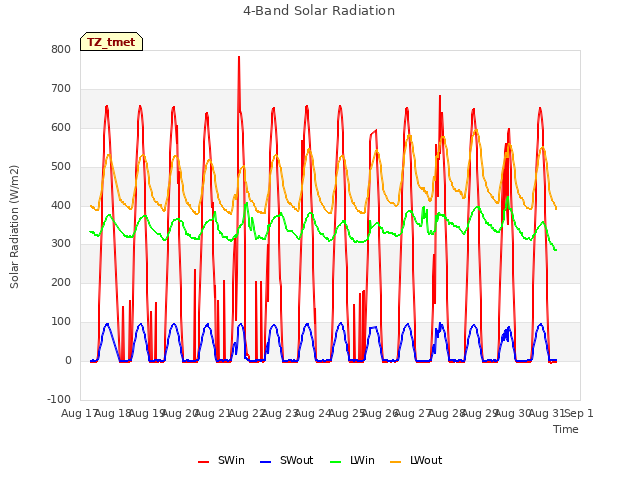Click the 400 y-axis tick label
This screenshot has width=640, height=480.
coord(61,205)
